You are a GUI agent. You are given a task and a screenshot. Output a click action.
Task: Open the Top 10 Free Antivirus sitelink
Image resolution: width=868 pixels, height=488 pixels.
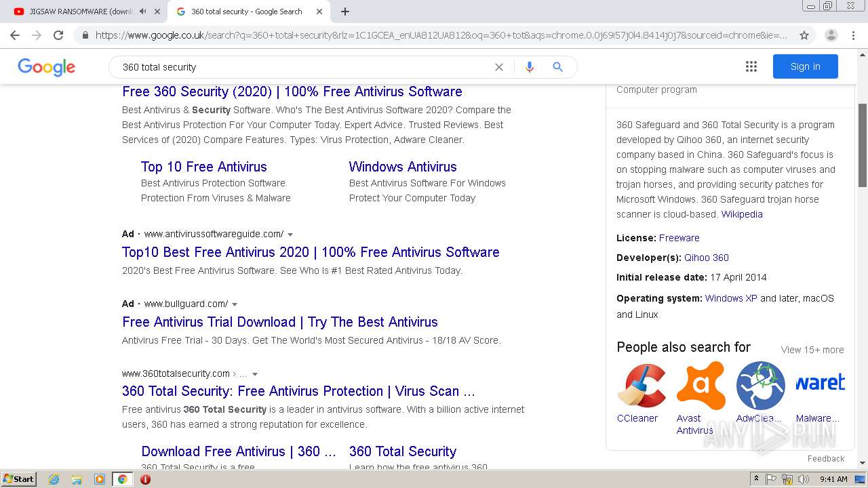click(204, 167)
